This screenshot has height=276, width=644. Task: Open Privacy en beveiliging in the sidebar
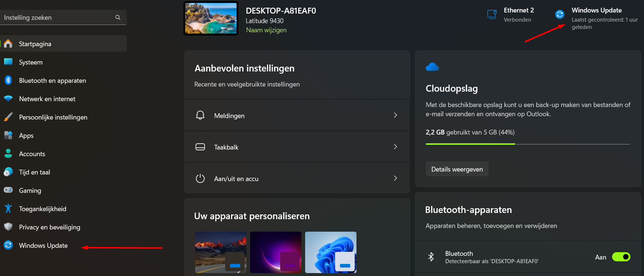click(63, 227)
